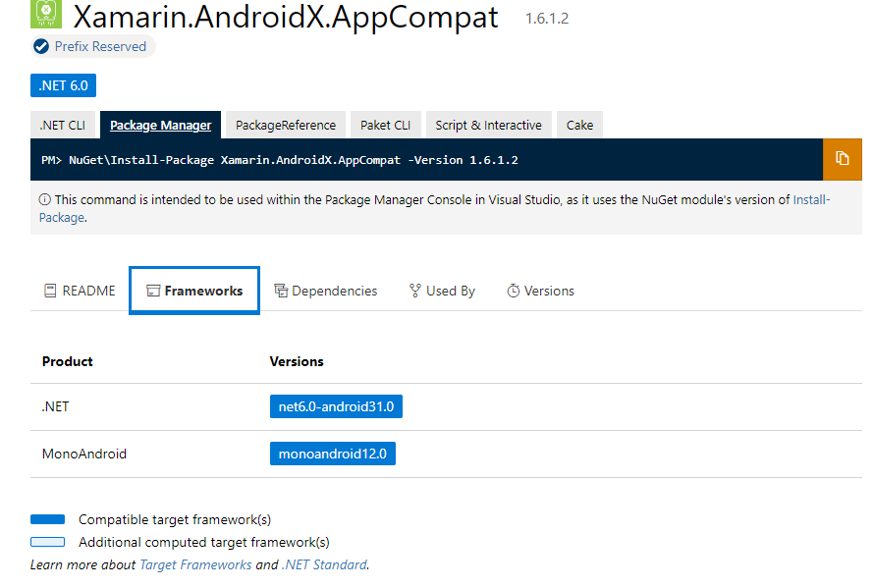Switch to the PackageReference tab

[284, 125]
